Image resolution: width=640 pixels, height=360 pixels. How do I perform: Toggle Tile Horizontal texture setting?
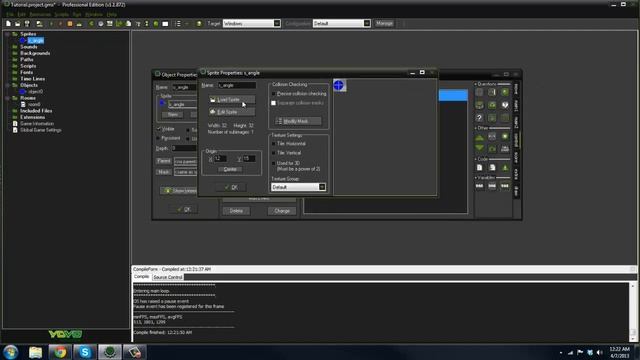pyautogui.click(x=273, y=144)
